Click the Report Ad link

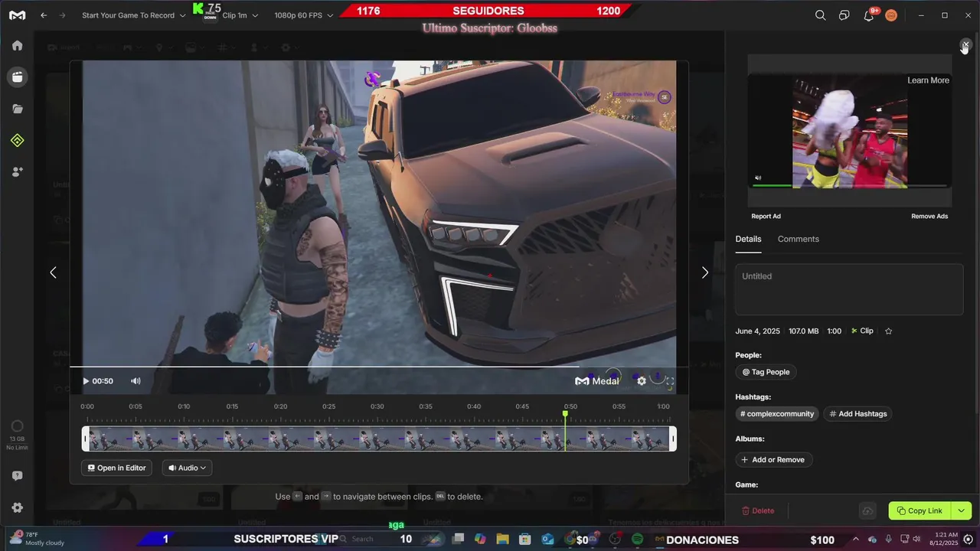(766, 217)
